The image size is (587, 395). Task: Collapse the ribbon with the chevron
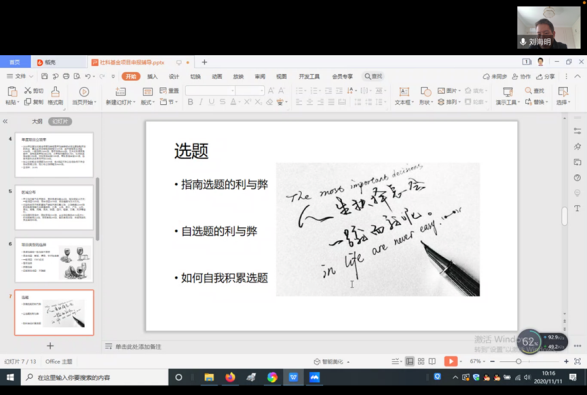pyautogui.click(x=578, y=76)
